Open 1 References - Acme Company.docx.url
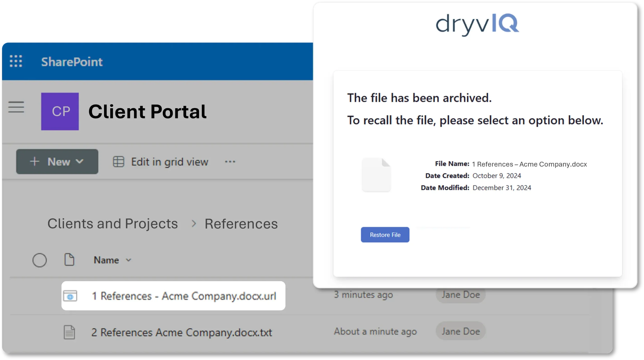 tap(184, 296)
